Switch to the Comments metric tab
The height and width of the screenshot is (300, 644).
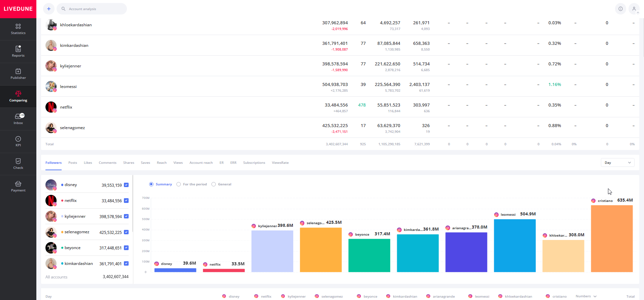[x=107, y=163]
